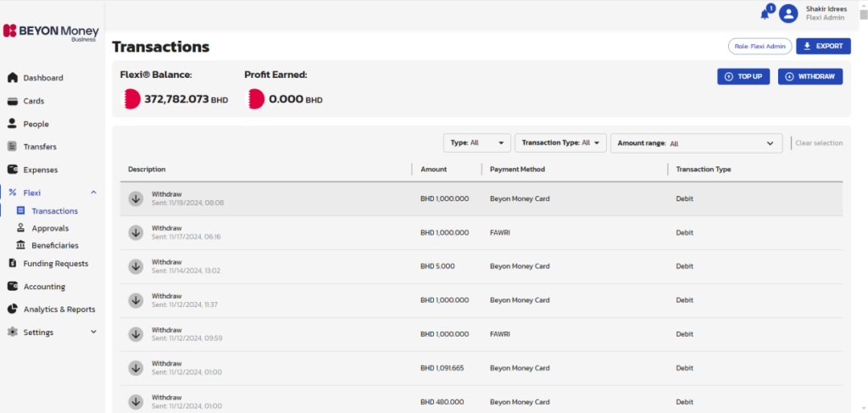This screenshot has height=413, width=868.
Task: Click the Transactions list icon
Action: click(x=21, y=210)
